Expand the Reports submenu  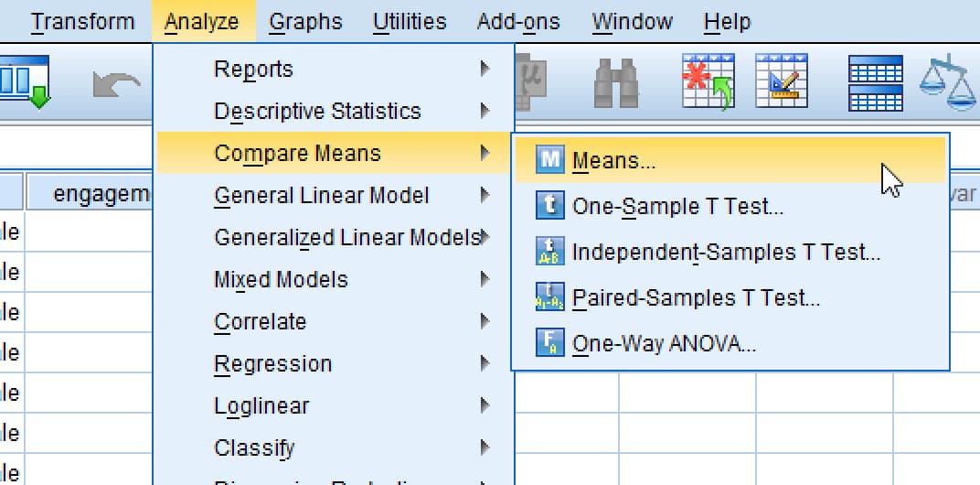click(x=335, y=69)
